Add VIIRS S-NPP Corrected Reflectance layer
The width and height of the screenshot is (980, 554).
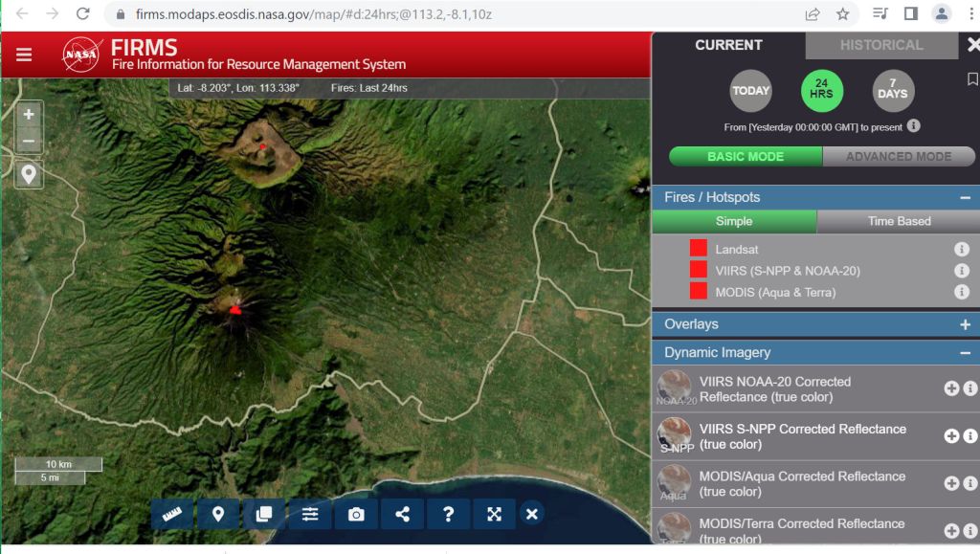point(951,436)
